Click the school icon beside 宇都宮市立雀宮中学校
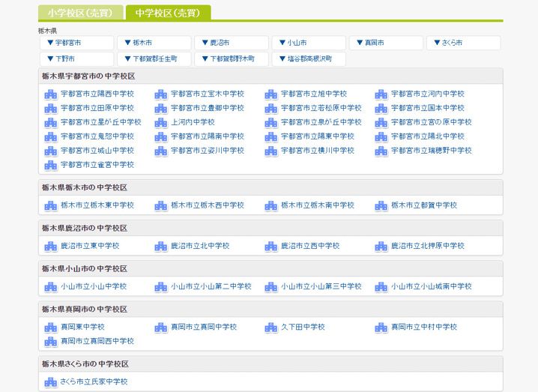538x392 pixels. pyautogui.click(x=51, y=165)
